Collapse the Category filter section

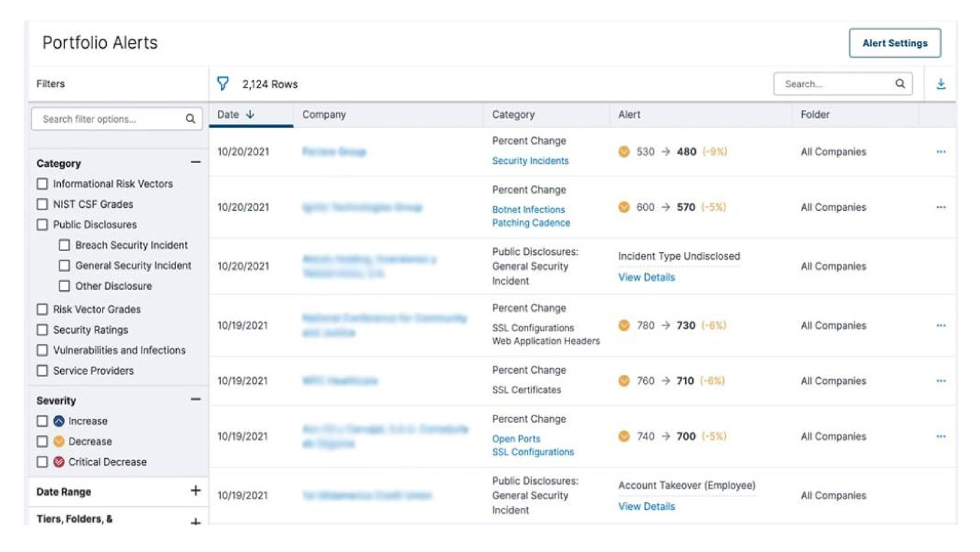tap(195, 162)
